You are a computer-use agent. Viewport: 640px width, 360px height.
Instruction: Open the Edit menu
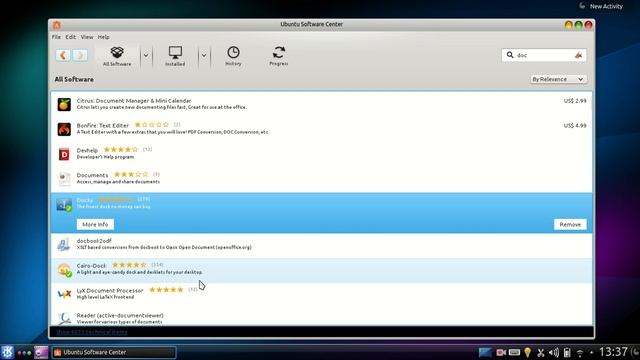point(71,37)
